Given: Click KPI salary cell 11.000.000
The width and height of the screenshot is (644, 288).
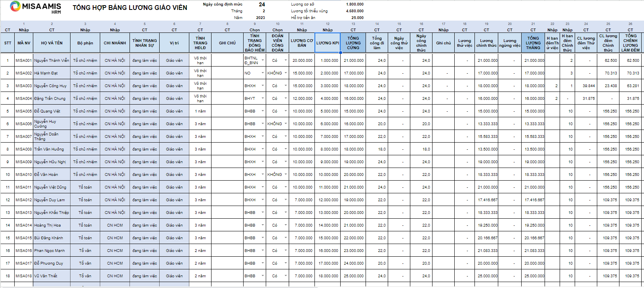Looking at the screenshot, I should click(x=328, y=187).
